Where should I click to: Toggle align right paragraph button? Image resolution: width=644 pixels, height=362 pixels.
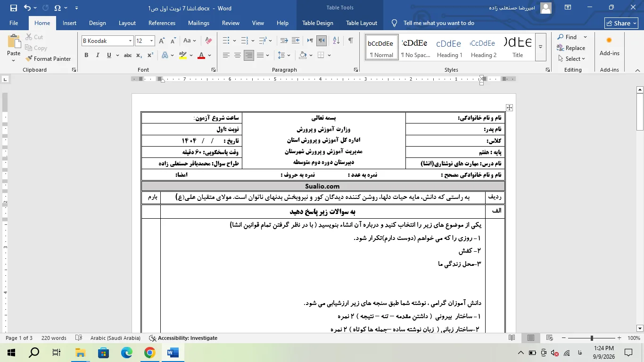coord(249,55)
